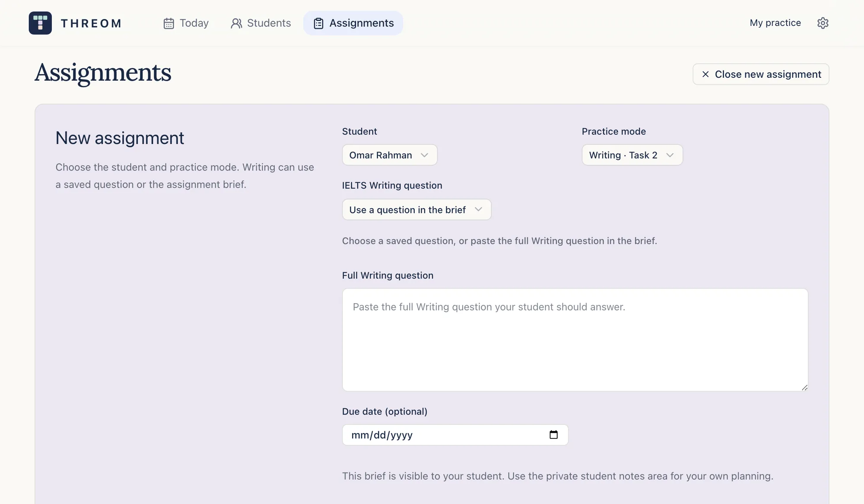
Task: Focus the Due date field
Action: click(455, 435)
